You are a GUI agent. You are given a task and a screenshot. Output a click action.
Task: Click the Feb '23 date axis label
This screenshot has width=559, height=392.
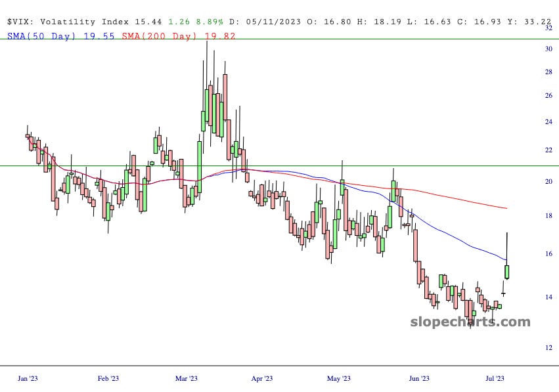point(108,378)
